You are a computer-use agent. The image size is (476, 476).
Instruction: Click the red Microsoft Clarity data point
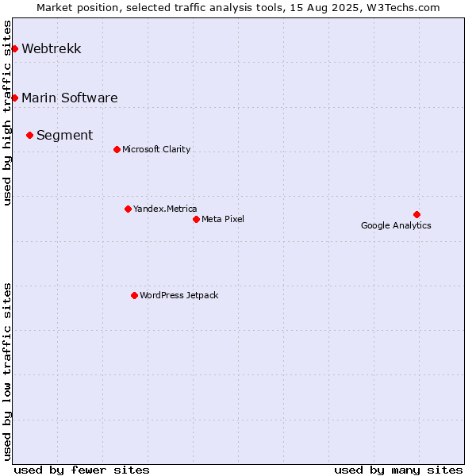pyautogui.click(x=117, y=150)
